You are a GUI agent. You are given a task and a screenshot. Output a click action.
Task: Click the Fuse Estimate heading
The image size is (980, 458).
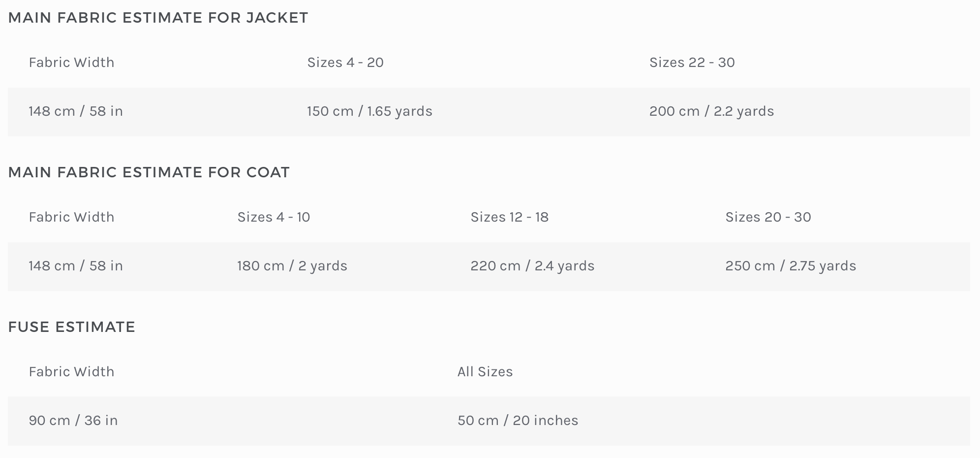tap(72, 327)
